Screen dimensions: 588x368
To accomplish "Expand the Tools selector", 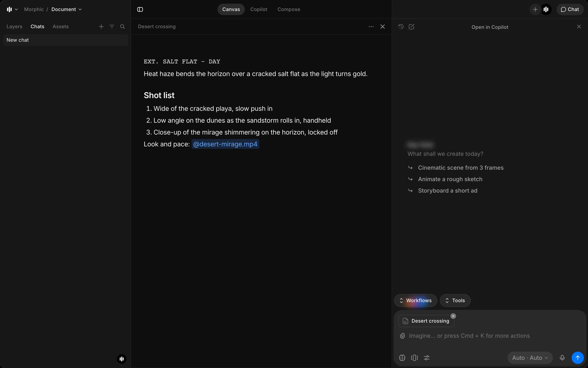I will coord(455,300).
